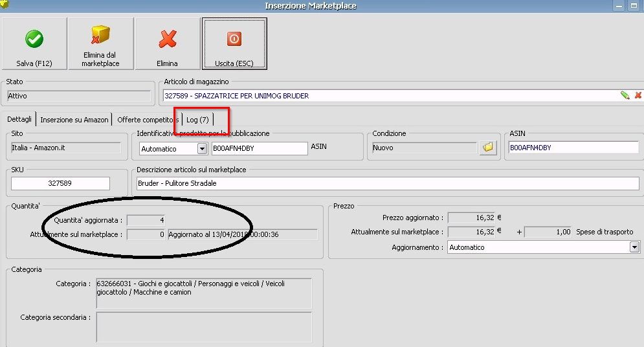The image size is (644, 347).
Task: Click the ASIN field on the right
Action: 573,148
